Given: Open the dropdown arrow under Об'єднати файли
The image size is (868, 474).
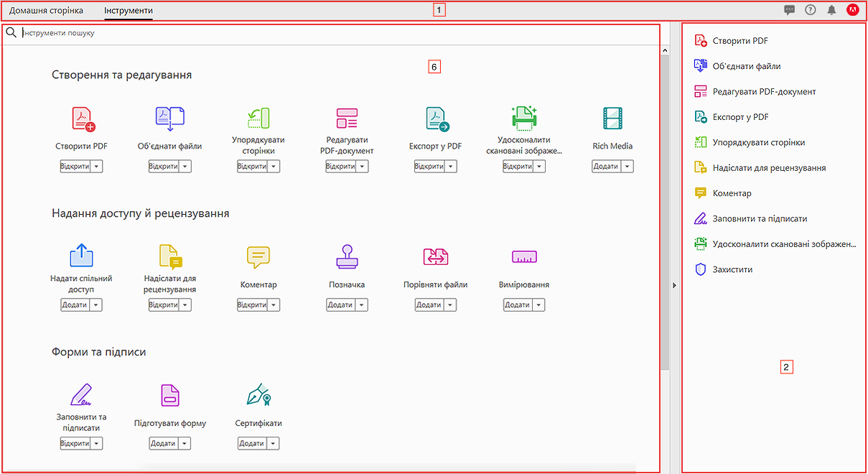Looking at the screenshot, I should (x=185, y=166).
